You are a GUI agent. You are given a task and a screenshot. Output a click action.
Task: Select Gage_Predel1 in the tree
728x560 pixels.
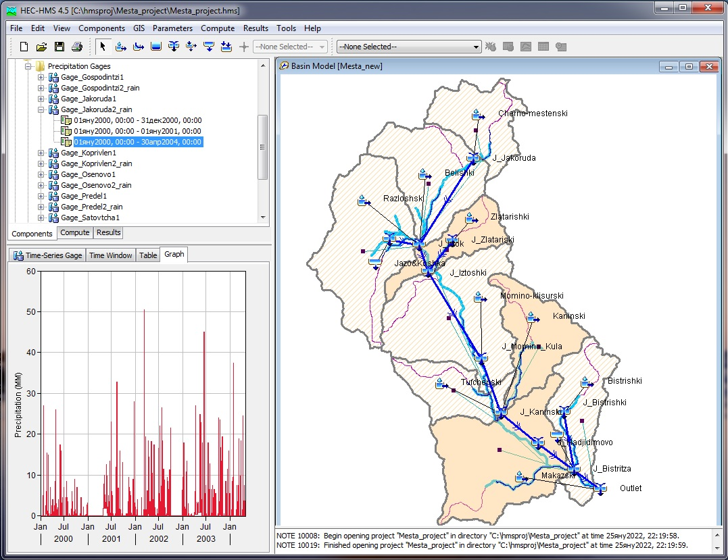(x=84, y=197)
